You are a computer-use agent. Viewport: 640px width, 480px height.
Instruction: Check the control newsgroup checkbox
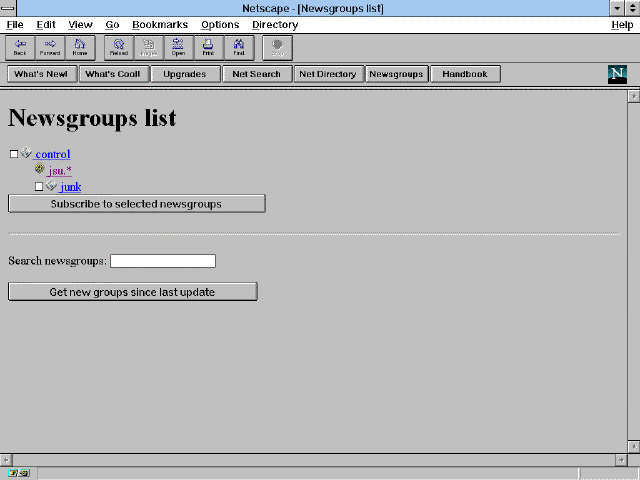pos(14,154)
